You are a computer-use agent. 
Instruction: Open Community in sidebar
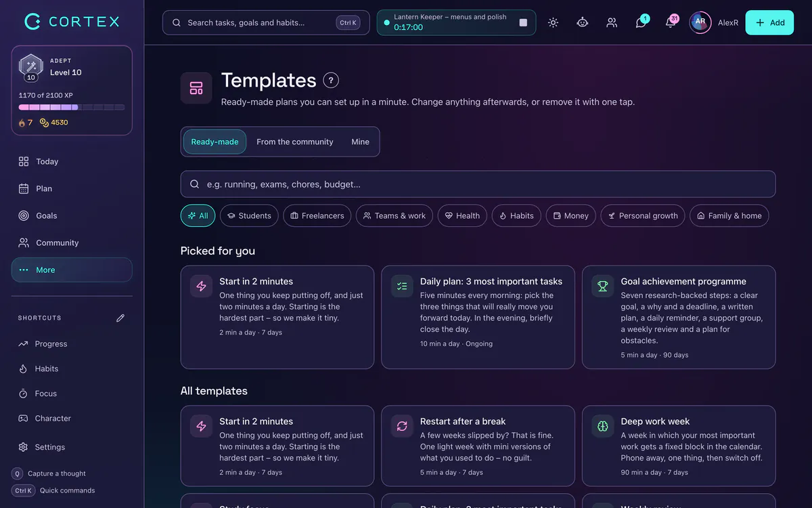click(x=72, y=242)
